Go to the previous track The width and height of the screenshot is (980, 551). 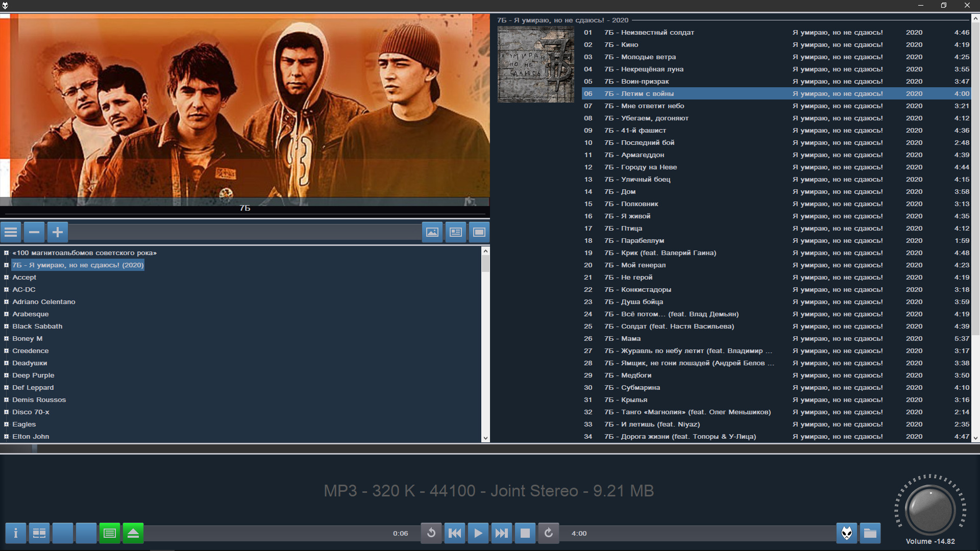pos(455,533)
